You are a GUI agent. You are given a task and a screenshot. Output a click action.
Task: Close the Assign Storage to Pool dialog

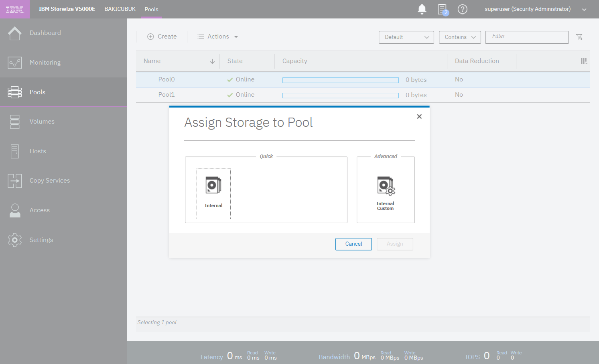click(419, 116)
